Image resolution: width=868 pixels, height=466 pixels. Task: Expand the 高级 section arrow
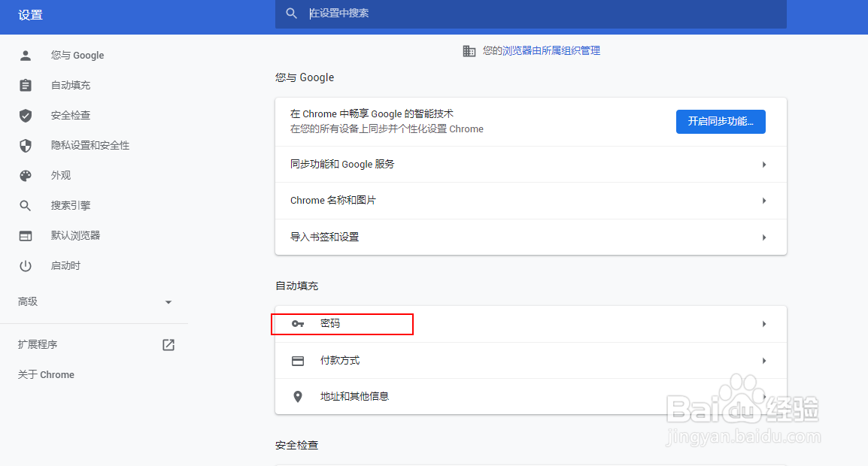tap(168, 302)
